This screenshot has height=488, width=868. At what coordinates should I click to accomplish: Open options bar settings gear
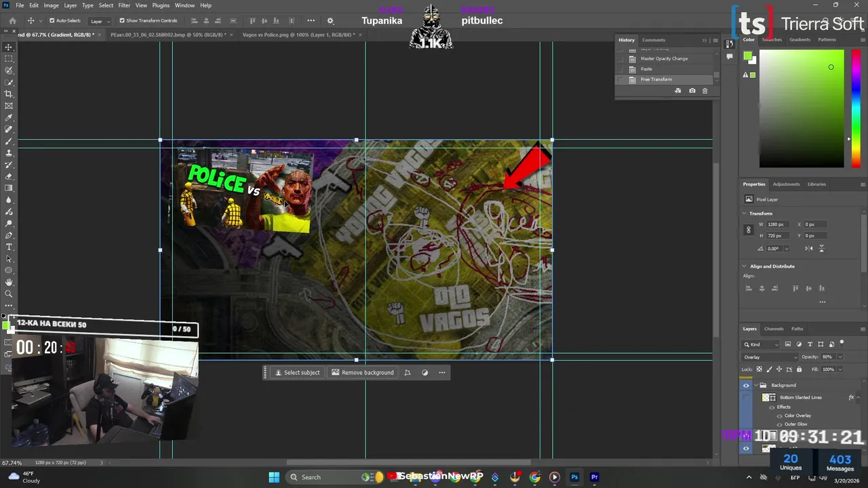coord(330,20)
